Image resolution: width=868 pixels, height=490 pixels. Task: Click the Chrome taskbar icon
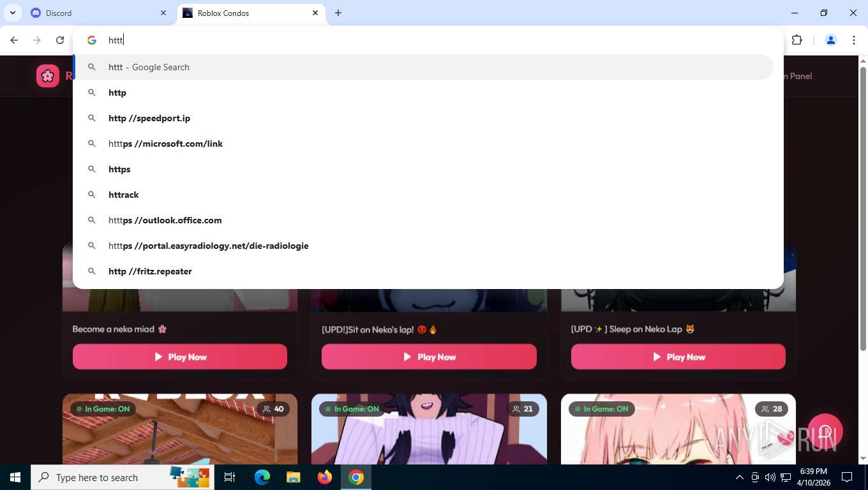click(x=356, y=477)
